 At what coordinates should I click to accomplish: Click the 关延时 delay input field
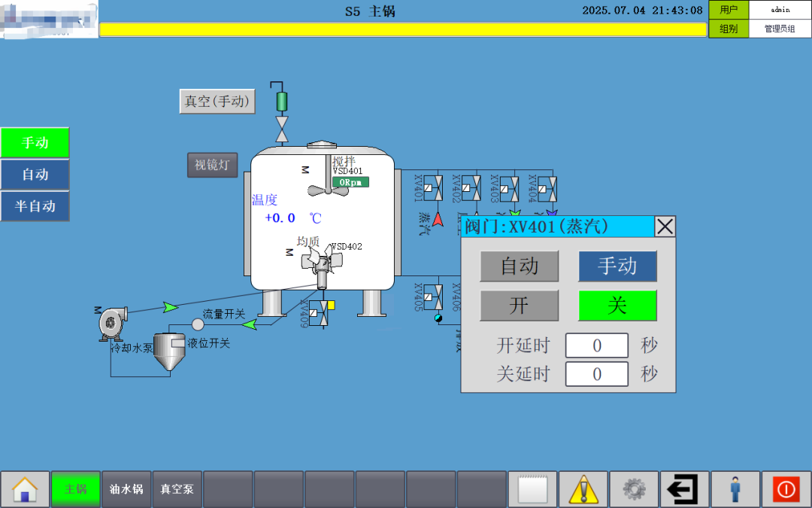tap(596, 374)
